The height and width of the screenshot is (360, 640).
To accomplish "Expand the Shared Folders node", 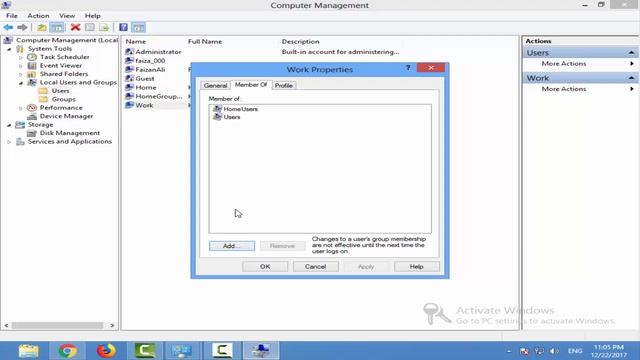I will coord(21,75).
